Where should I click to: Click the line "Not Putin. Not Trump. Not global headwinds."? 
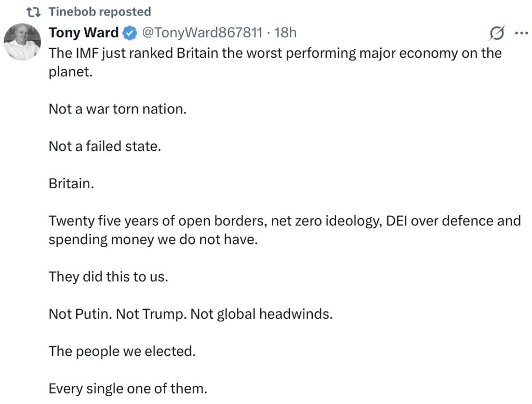[190, 314]
